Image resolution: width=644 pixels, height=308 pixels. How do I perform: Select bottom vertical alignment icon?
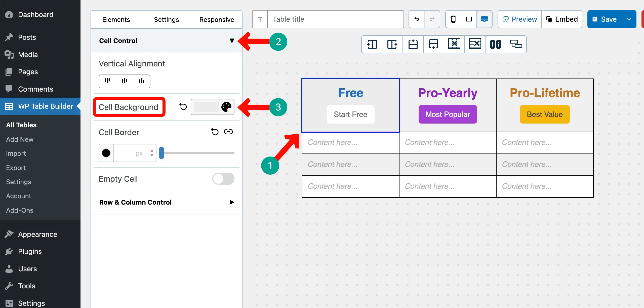142,81
